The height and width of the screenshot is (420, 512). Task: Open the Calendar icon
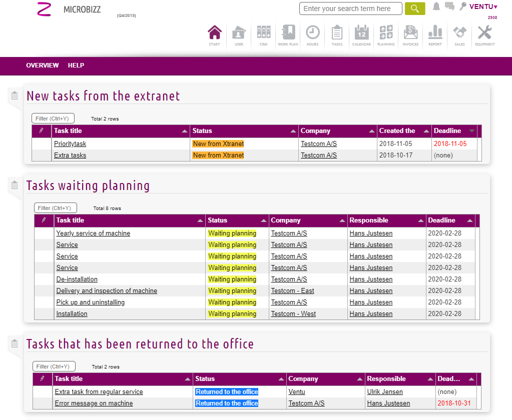pyautogui.click(x=361, y=33)
